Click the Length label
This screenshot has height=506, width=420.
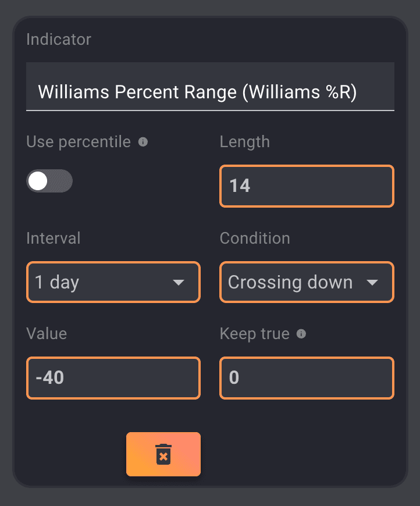[244, 142]
